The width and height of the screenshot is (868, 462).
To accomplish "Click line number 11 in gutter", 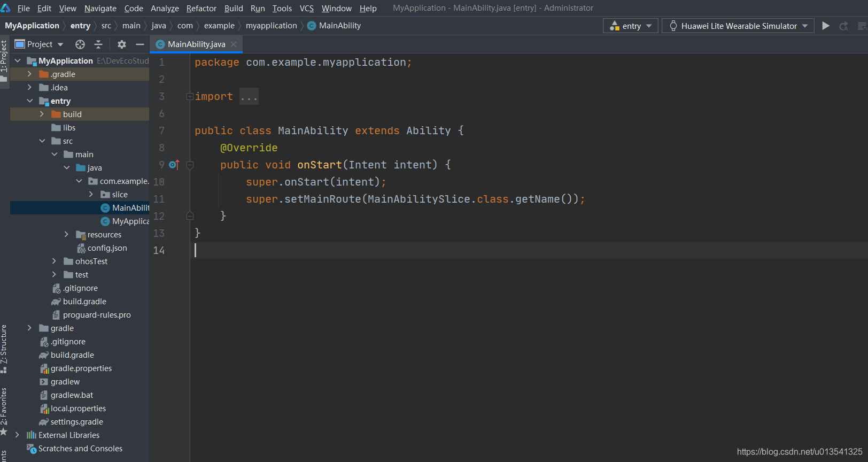I will pos(159,199).
